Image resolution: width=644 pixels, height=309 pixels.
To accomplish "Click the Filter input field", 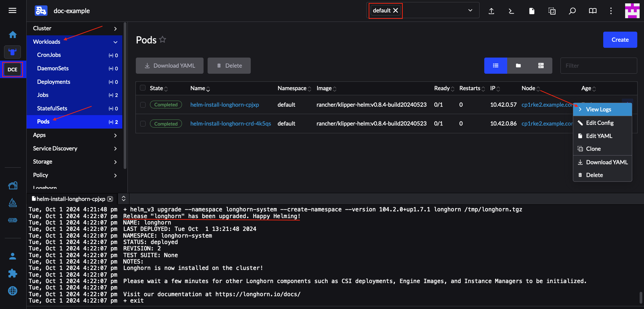I will 598,66.
